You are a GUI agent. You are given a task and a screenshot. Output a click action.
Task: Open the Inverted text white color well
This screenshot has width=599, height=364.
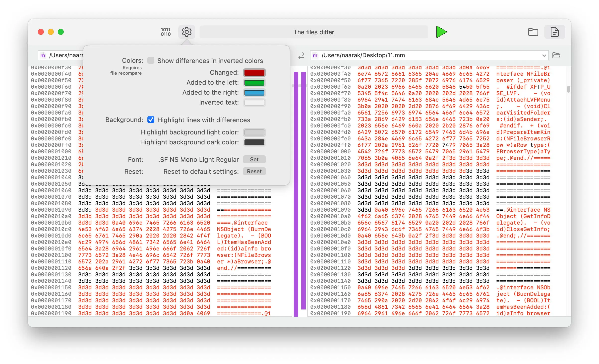[x=254, y=102]
